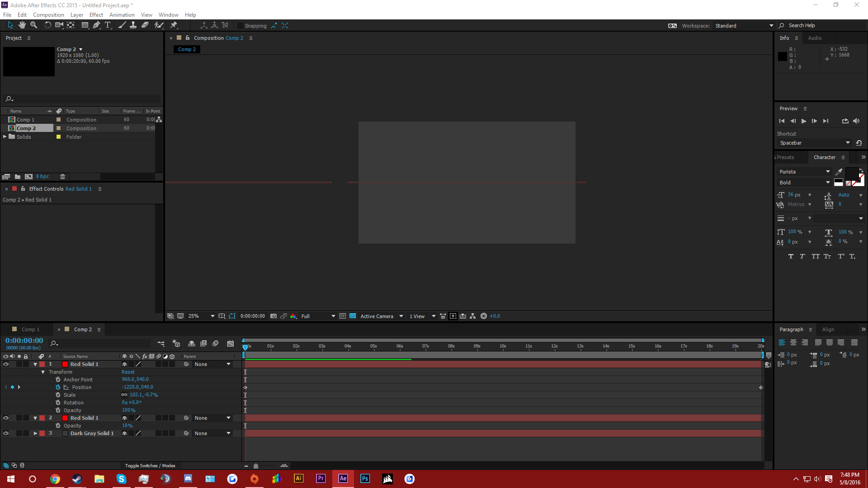Enable Motion Blur for timeline layers
The image size is (868, 488).
tap(216, 344)
